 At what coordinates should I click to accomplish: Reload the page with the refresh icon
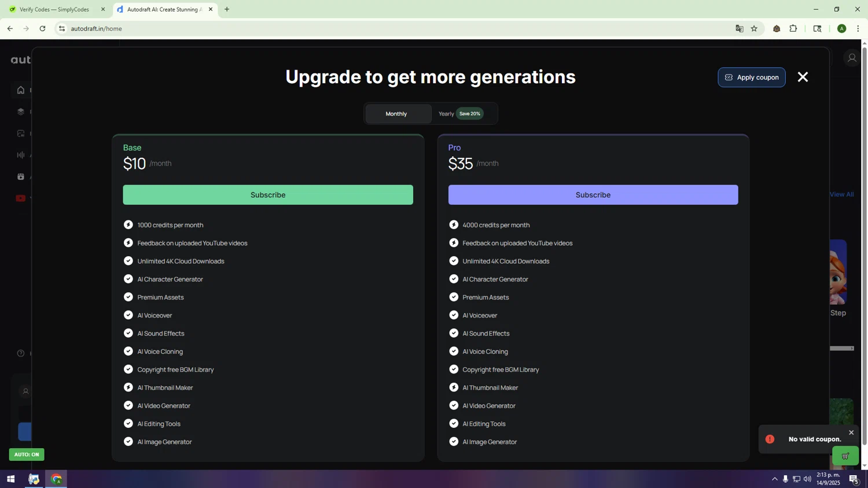(x=42, y=28)
